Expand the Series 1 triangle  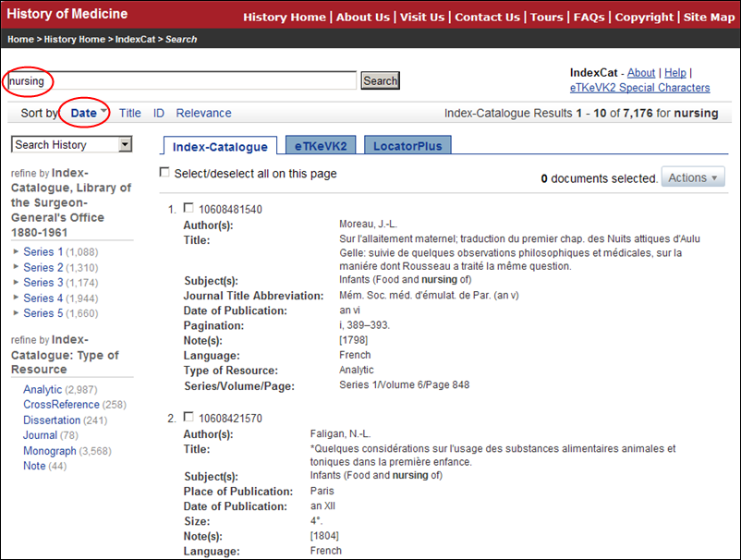(x=16, y=251)
